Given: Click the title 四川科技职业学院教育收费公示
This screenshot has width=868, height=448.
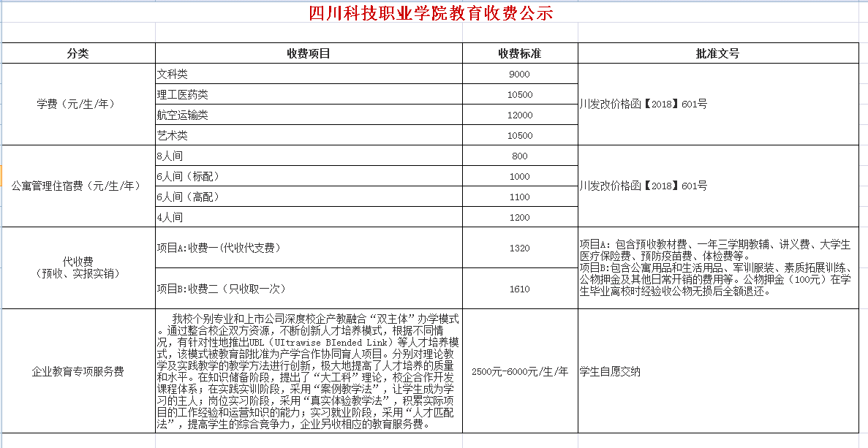Looking at the screenshot, I should point(431,12).
